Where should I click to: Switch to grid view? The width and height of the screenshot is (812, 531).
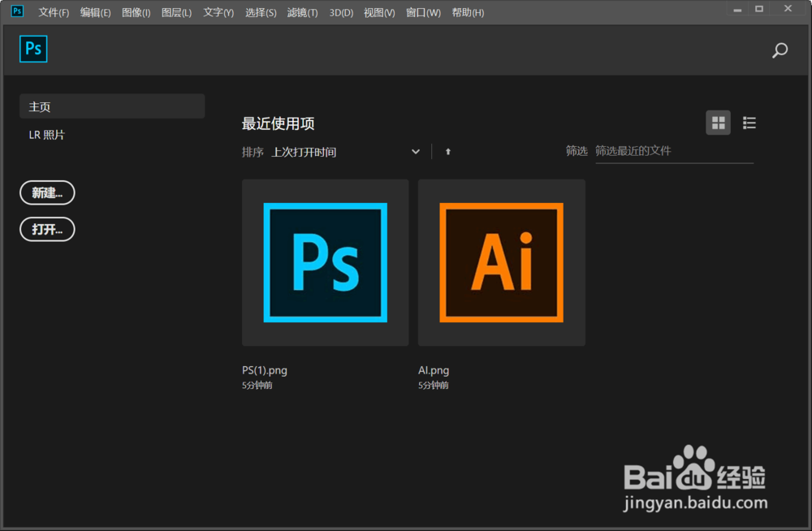(719, 123)
